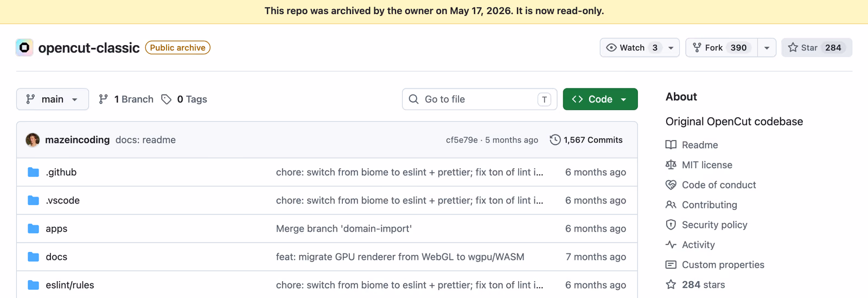The image size is (868, 298).
Task: Click the Public archive badge
Action: click(x=177, y=48)
